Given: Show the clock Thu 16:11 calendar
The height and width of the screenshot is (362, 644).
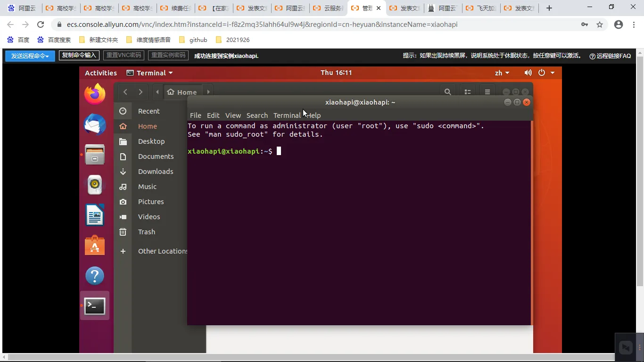Looking at the screenshot, I should pyautogui.click(x=336, y=73).
